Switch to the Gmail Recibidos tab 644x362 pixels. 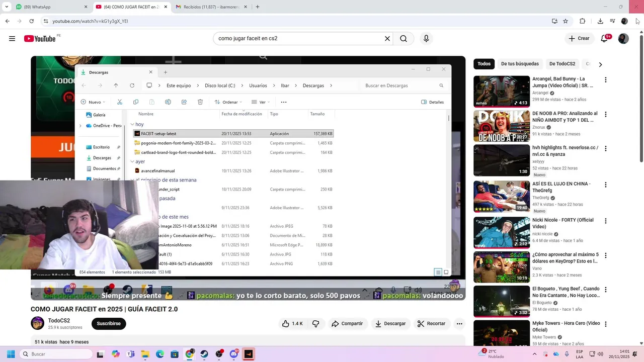[x=211, y=7]
